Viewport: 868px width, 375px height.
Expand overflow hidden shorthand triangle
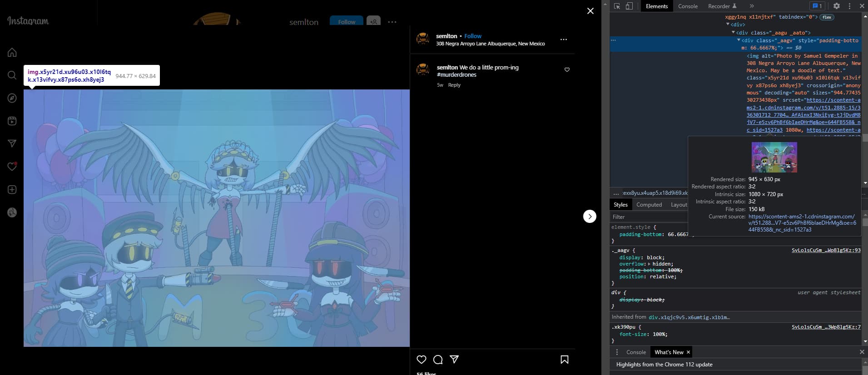click(649, 264)
